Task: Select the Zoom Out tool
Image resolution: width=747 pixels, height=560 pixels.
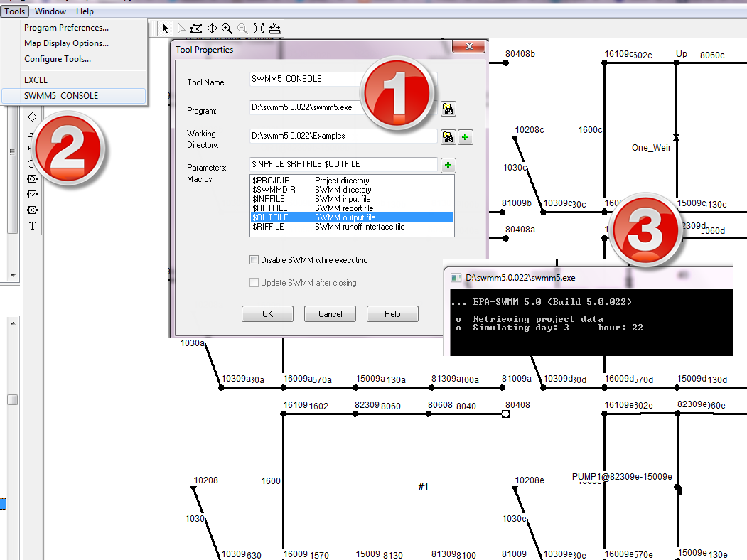Action: [243, 28]
